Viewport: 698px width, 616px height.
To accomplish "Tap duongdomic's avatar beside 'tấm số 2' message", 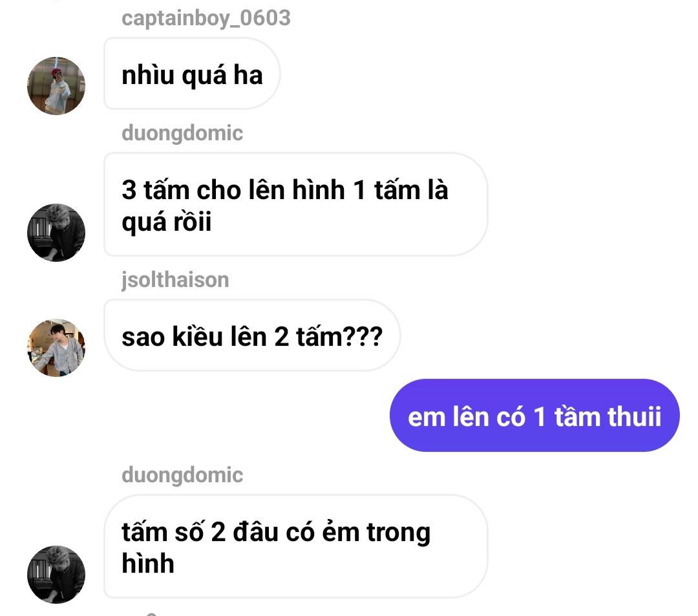I will [56, 575].
